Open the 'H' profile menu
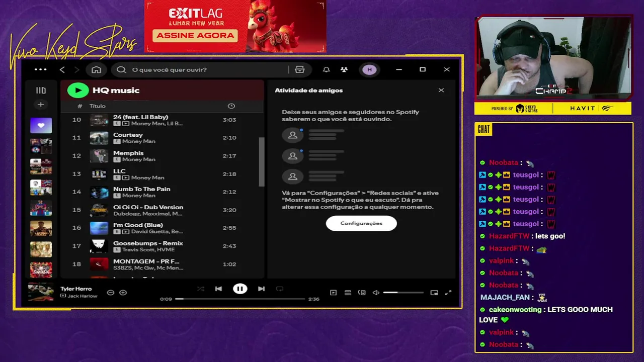 click(x=370, y=69)
